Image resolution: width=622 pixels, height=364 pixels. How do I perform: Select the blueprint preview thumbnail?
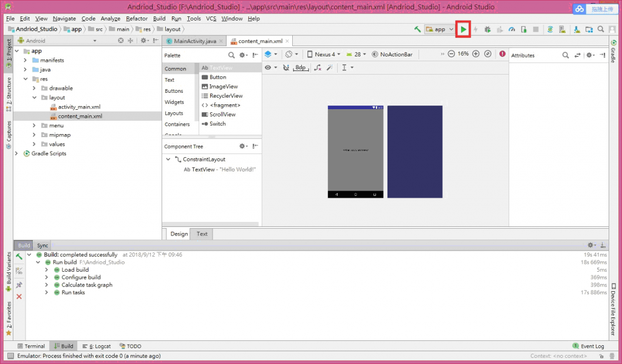(x=414, y=152)
